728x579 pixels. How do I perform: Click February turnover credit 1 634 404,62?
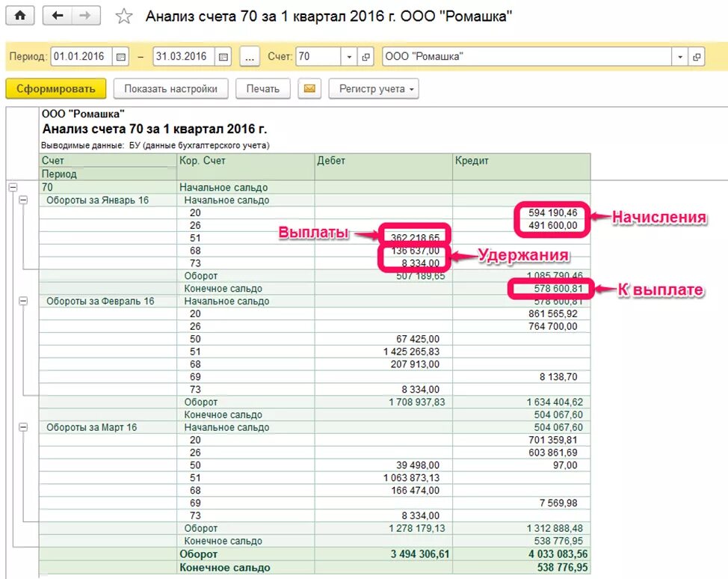(x=555, y=402)
